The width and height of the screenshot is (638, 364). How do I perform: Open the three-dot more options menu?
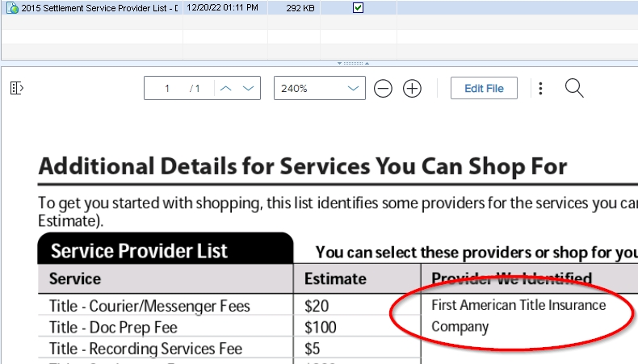[x=541, y=89]
